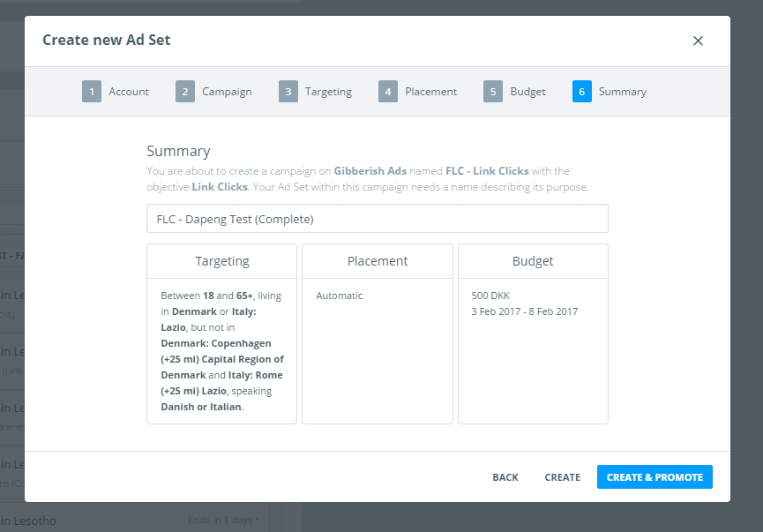Go to step 5 Budget

[x=514, y=92]
